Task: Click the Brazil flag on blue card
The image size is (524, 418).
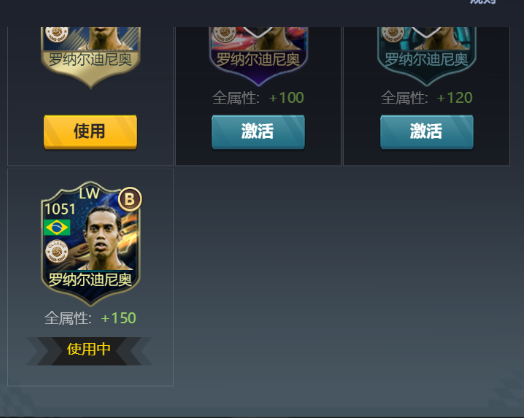Action: (x=57, y=228)
